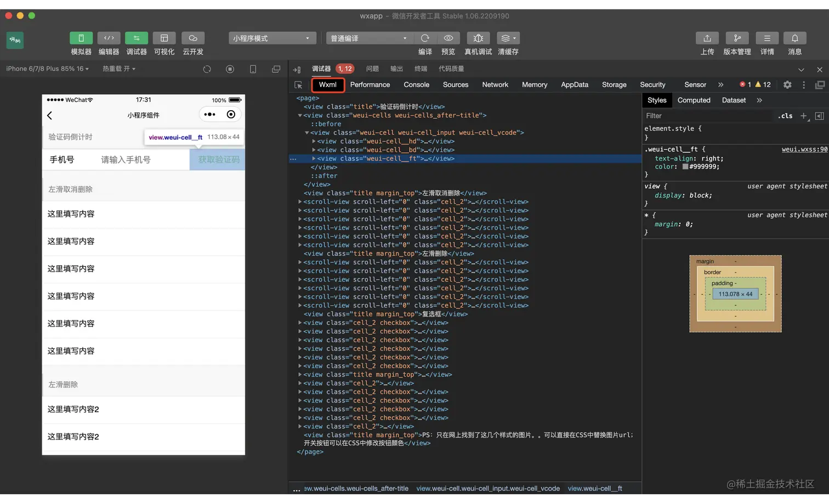Open the 云开发 cloud development icon
The height and width of the screenshot is (504, 829).
193,38
